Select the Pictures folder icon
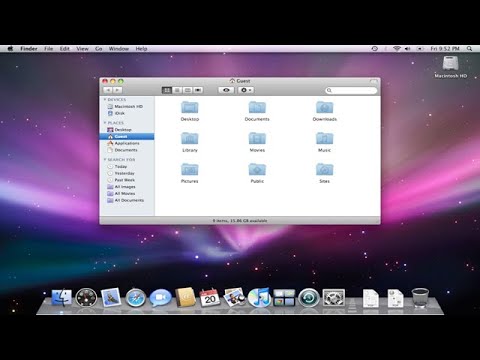This screenshot has width=480, height=360. 190,169
